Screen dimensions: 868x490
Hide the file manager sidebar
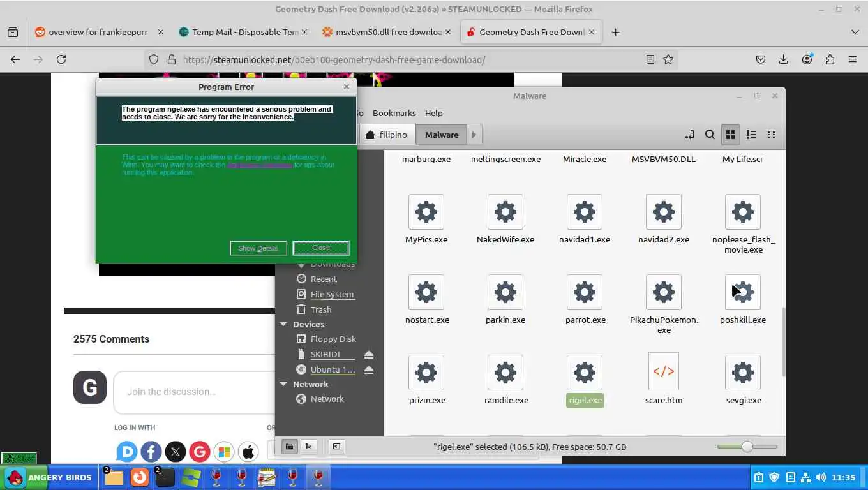pos(336,447)
